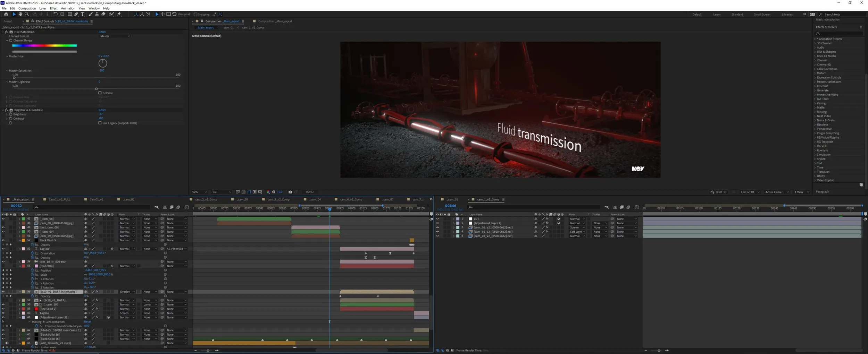
Task: Open the Composition Mini-Flowchart icon in timeline
Action: click(x=157, y=207)
